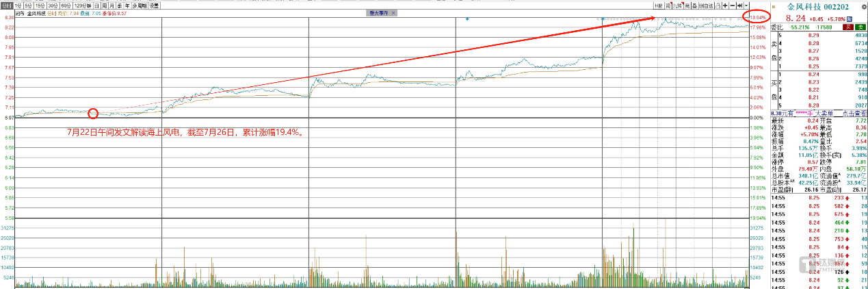The width and height of the screenshot is (868, 289).
Task: Select the 60分 period tab
Action: [65, 5]
